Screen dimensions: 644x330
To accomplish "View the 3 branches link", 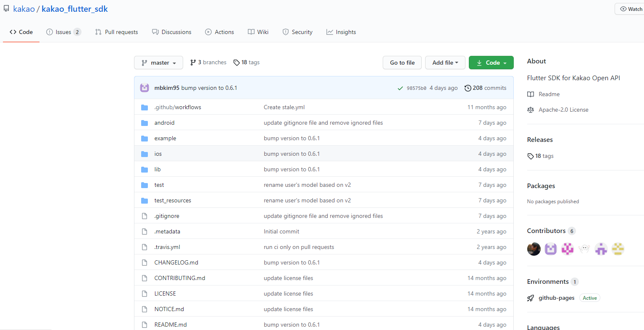I will click(x=208, y=62).
